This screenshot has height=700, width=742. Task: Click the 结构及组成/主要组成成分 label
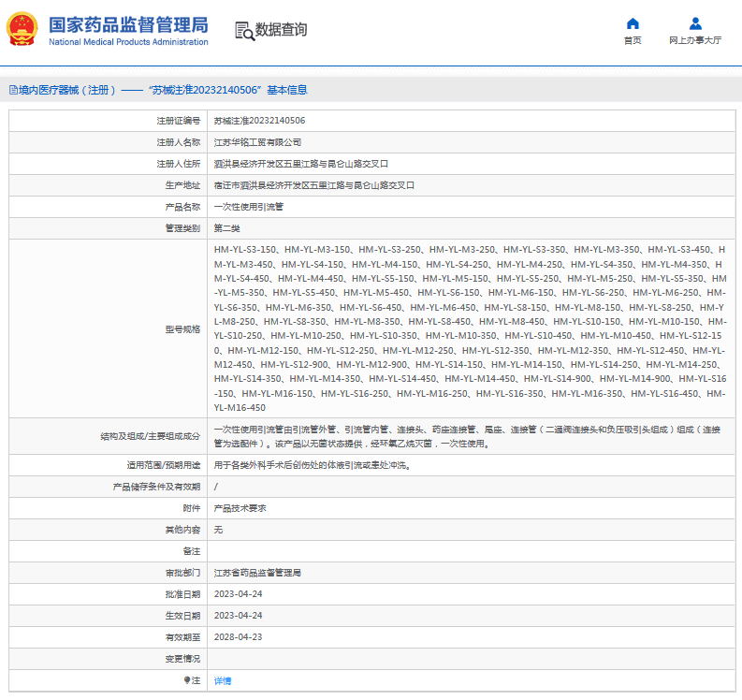tap(150, 436)
